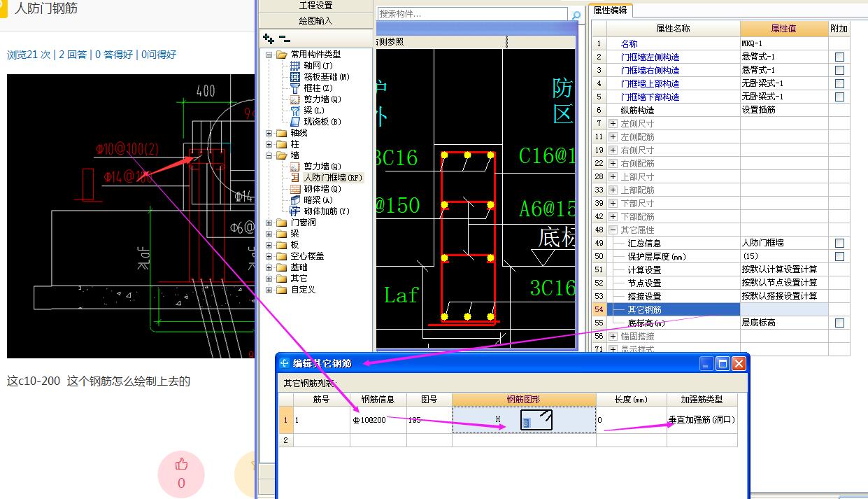Click the thumbs-up like icon on webpage
The height and width of the screenshot is (499, 868).
pyautogui.click(x=182, y=464)
